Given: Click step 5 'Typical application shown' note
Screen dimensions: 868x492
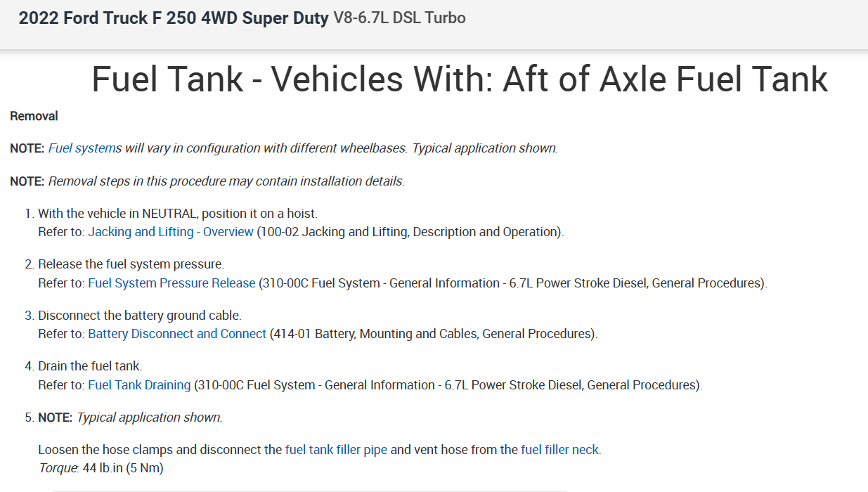Looking at the screenshot, I should tap(149, 417).
